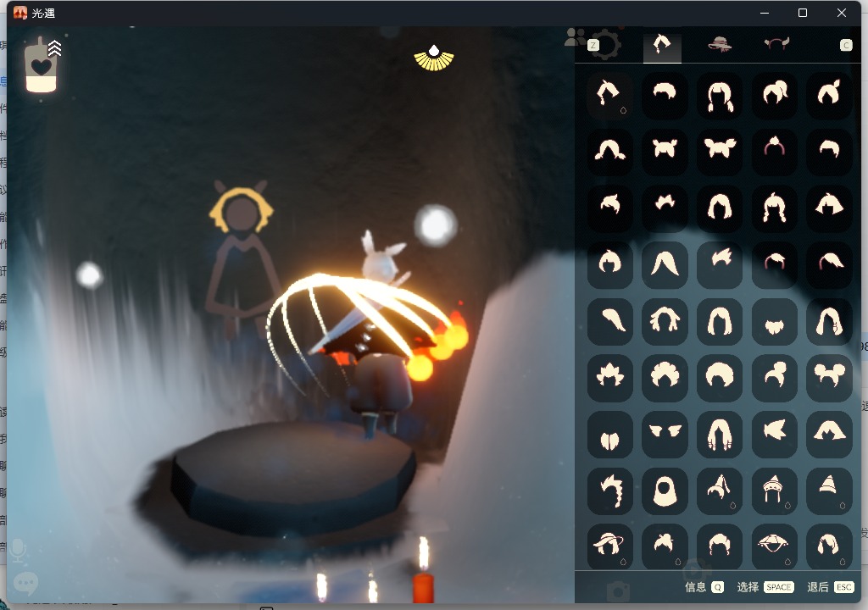868x610 pixels.
Task: Select the long hair with beaded ends
Action: click(720, 434)
